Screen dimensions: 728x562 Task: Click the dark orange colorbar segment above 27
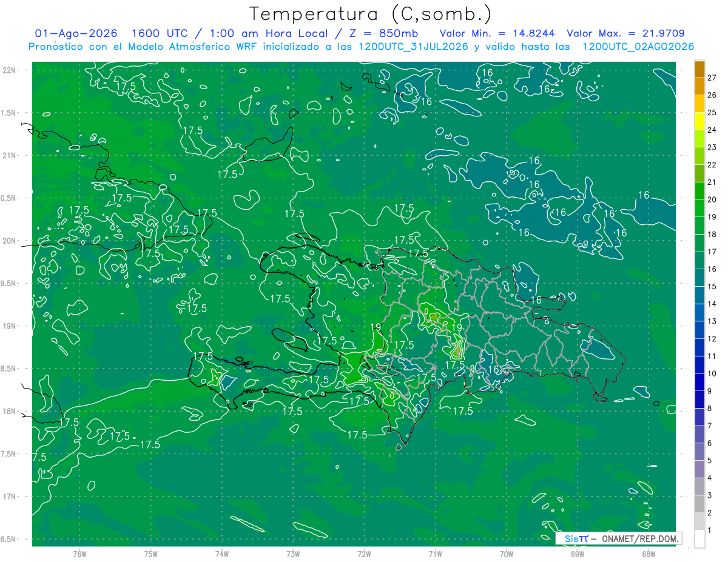point(699,69)
